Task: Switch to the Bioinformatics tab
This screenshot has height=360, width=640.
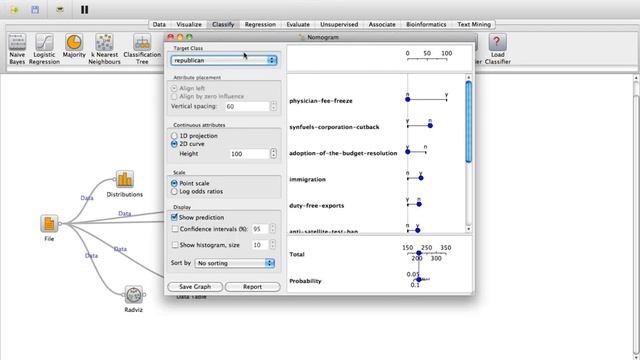Action: point(426,24)
